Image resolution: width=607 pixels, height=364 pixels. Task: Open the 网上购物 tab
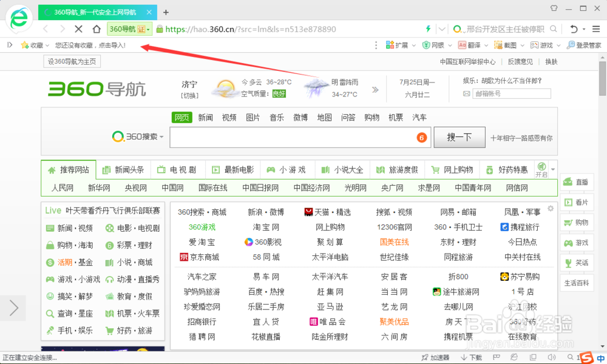[452, 170]
